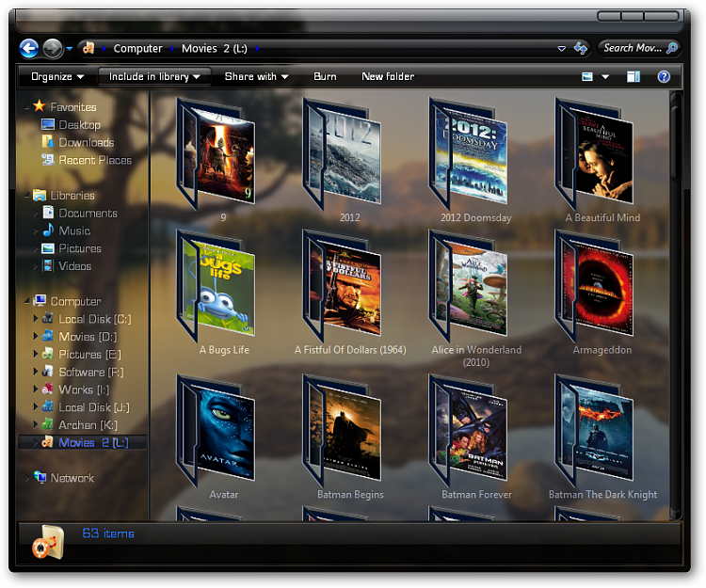Open Desktop under Favorites
Viewport: 706px width, 588px height.
[79, 124]
